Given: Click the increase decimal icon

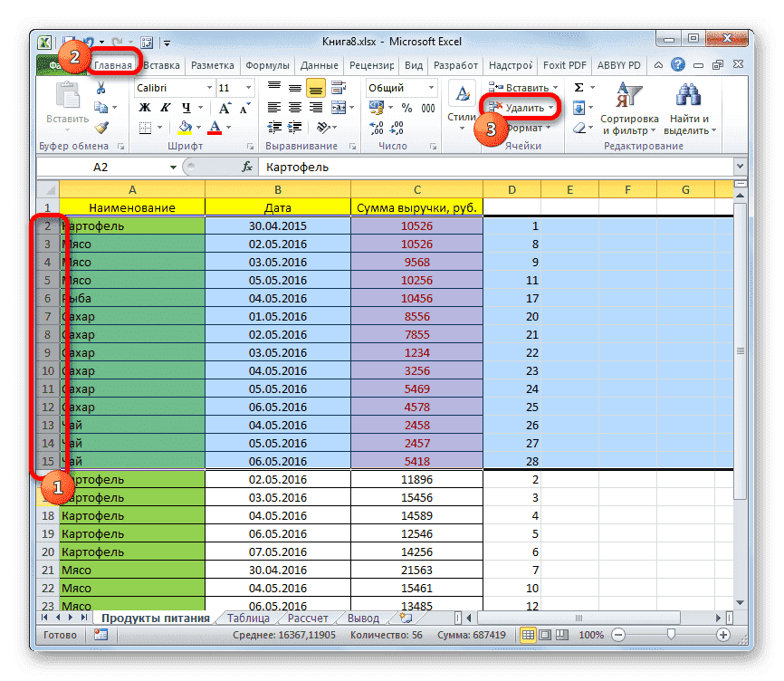Looking at the screenshot, I should coord(375,129).
